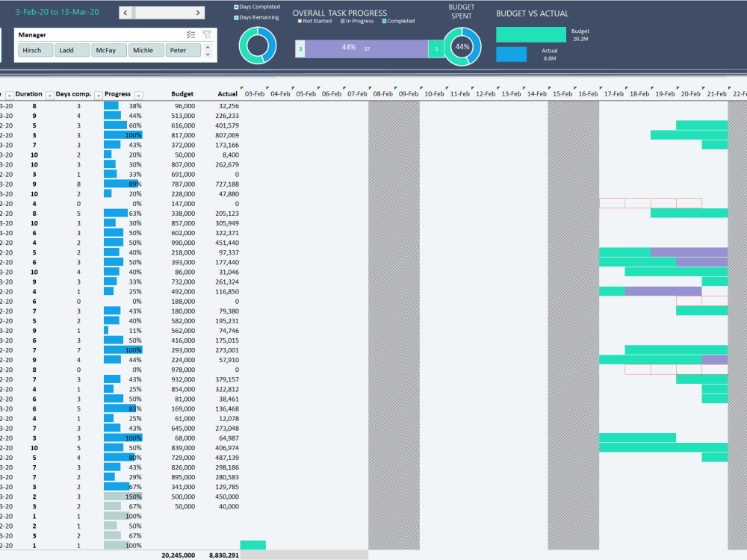Filter by manager Michle

coord(146,51)
